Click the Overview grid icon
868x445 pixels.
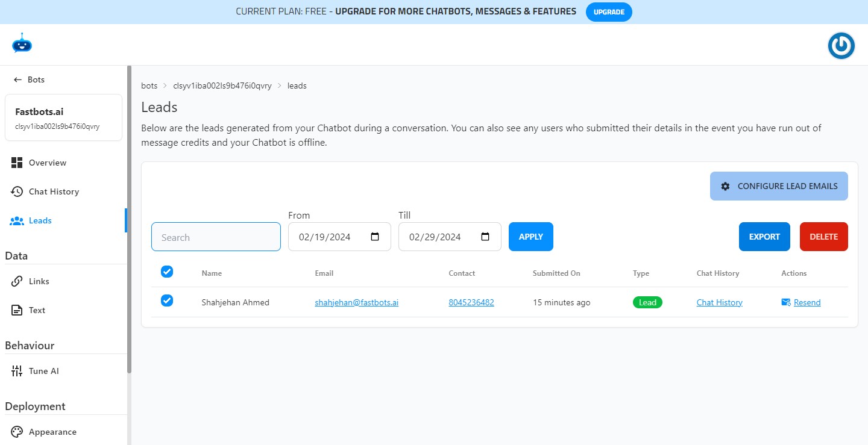[x=17, y=163]
